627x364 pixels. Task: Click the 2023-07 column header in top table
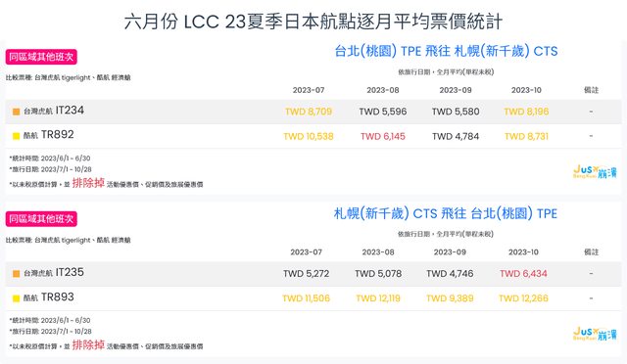pyautogui.click(x=309, y=90)
